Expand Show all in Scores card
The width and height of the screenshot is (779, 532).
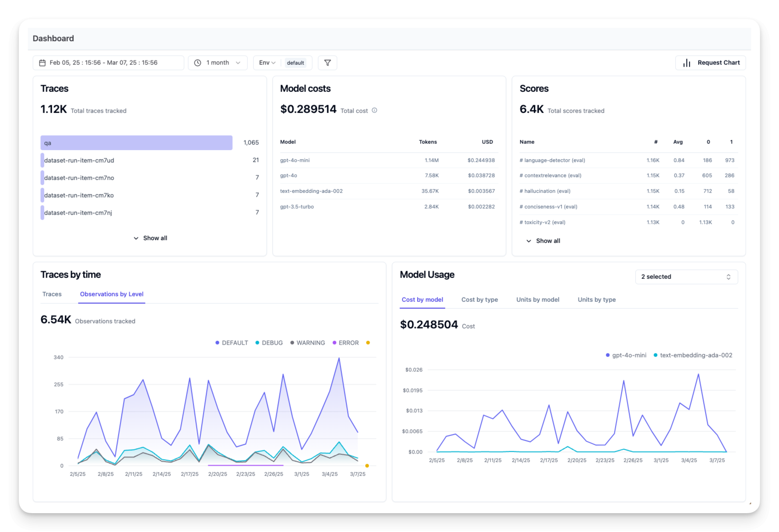543,241
